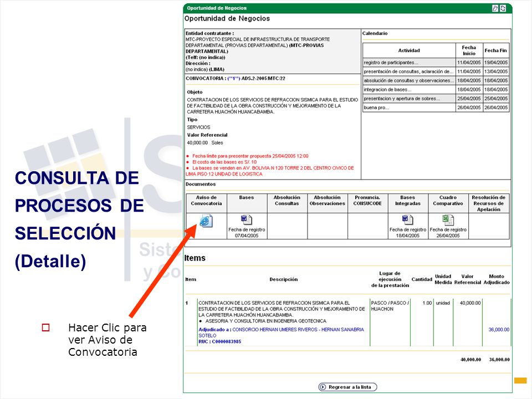This screenshot has height=399, width=532.
Task: Select the 'buena pro...' calendar row
Action: (436, 108)
